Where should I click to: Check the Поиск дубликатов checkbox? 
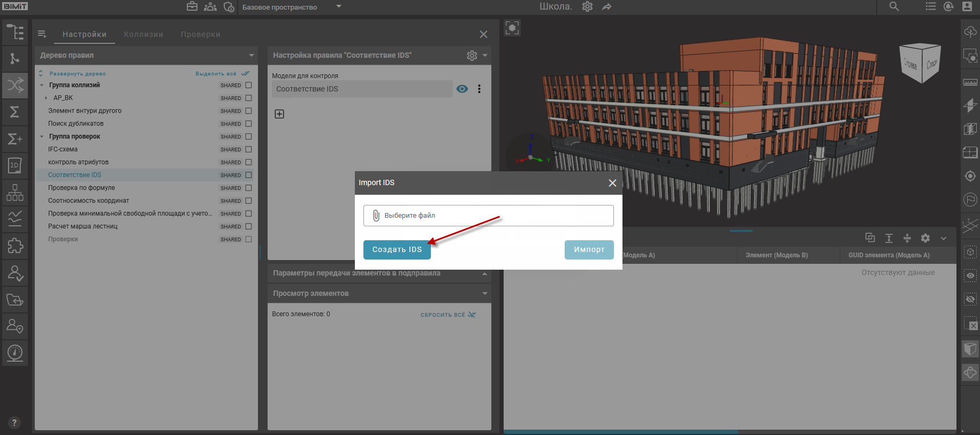click(x=248, y=124)
